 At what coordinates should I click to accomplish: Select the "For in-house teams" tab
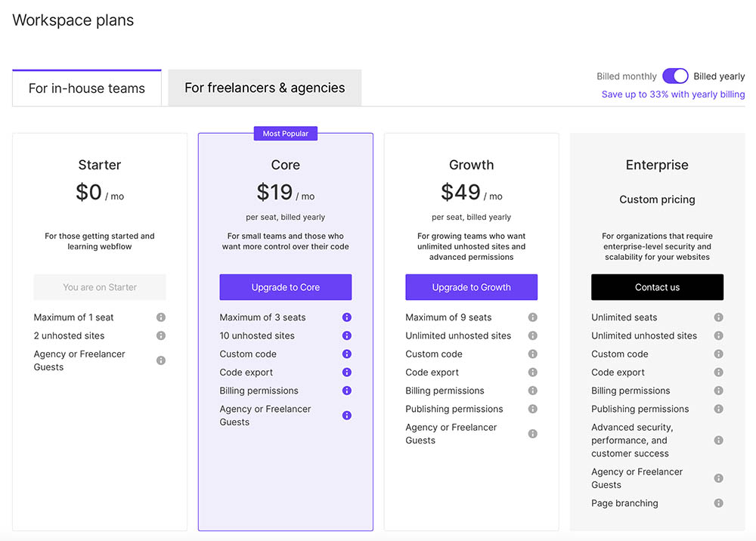pyautogui.click(x=86, y=88)
